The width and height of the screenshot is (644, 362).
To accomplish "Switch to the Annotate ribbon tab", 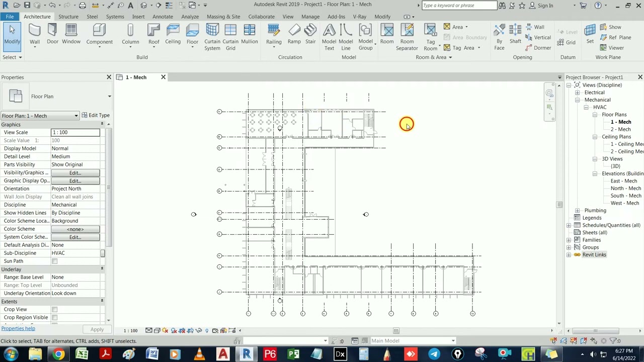I will pyautogui.click(x=163, y=17).
